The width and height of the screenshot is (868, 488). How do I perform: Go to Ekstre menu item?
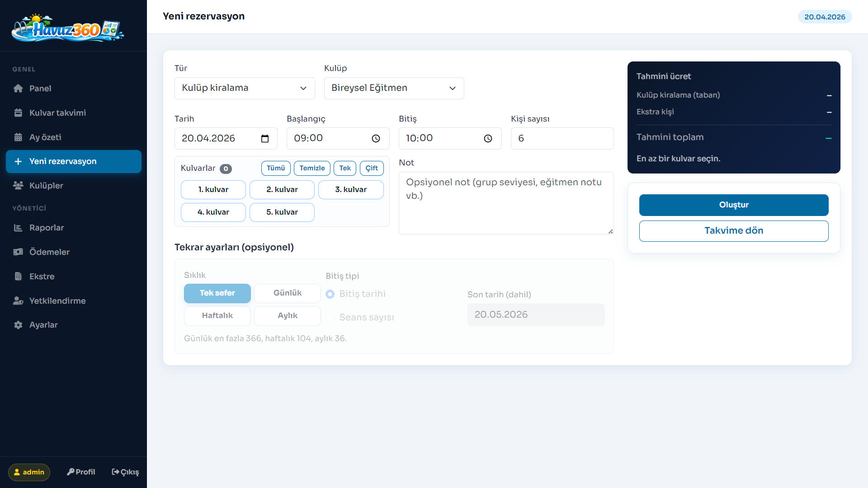pyautogui.click(x=42, y=277)
